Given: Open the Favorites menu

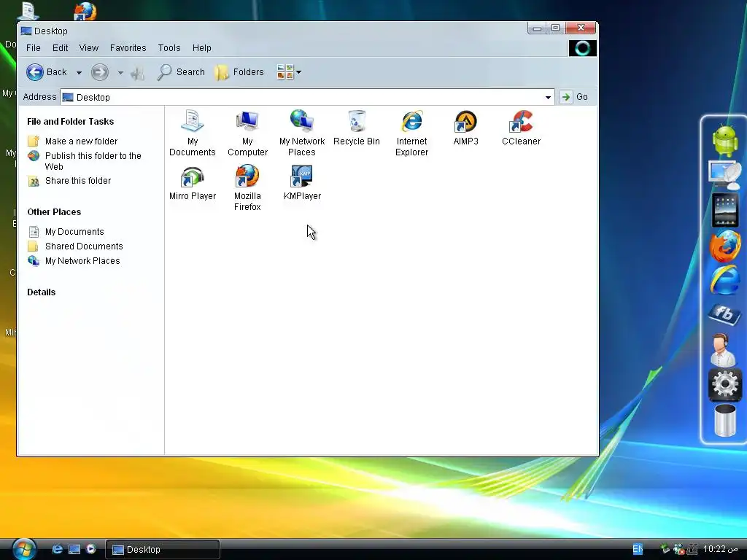Looking at the screenshot, I should point(128,48).
